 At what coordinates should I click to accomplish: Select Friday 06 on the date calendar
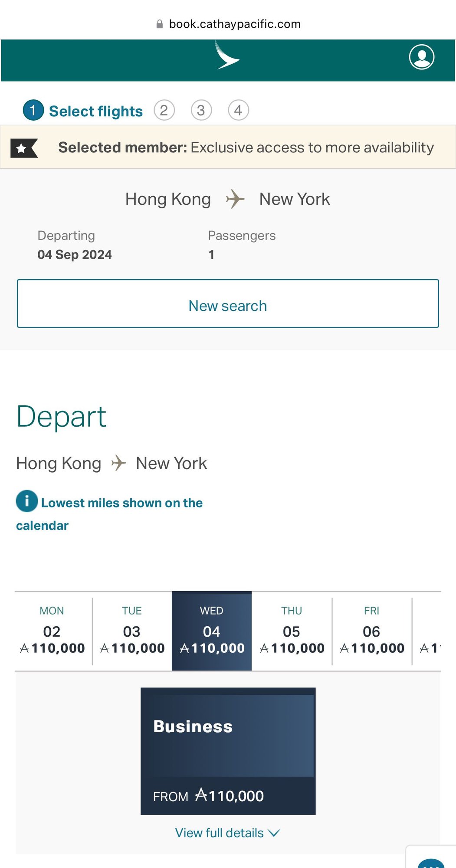(371, 629)
